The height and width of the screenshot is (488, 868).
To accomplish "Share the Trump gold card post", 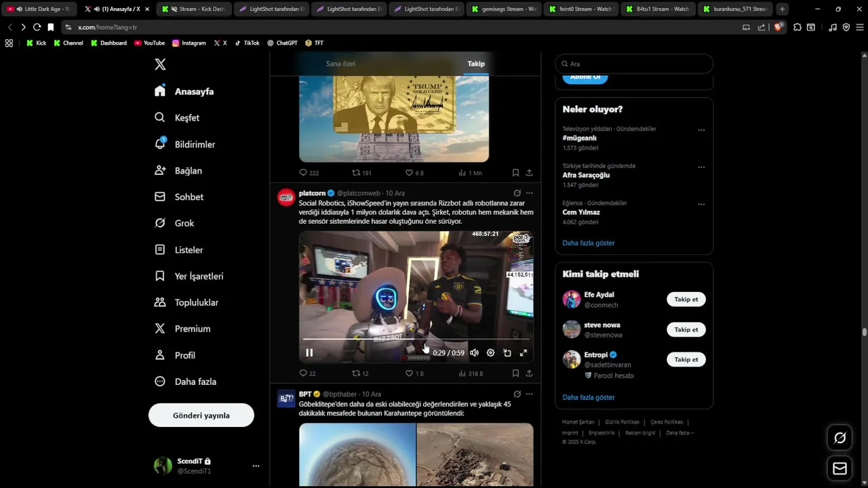I will [x=529, y=173].
